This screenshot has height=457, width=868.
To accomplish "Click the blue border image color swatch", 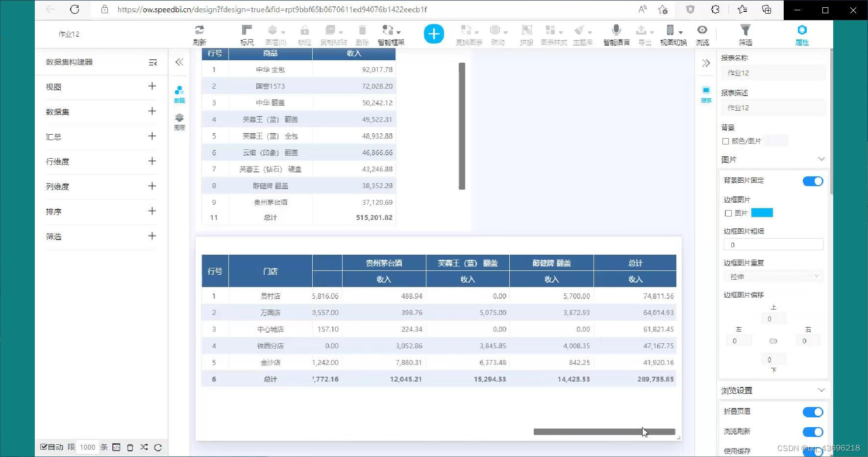I will [x=762, y=213].
